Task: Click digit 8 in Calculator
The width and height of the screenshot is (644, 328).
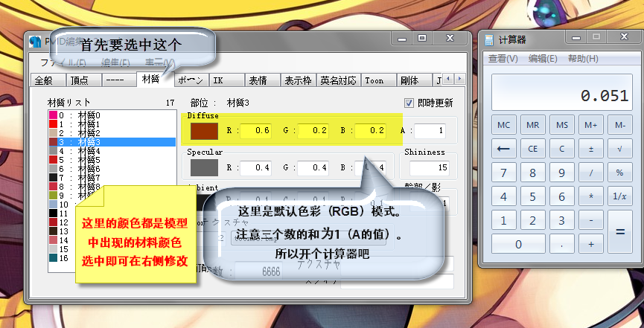Action: pos(533,173)
